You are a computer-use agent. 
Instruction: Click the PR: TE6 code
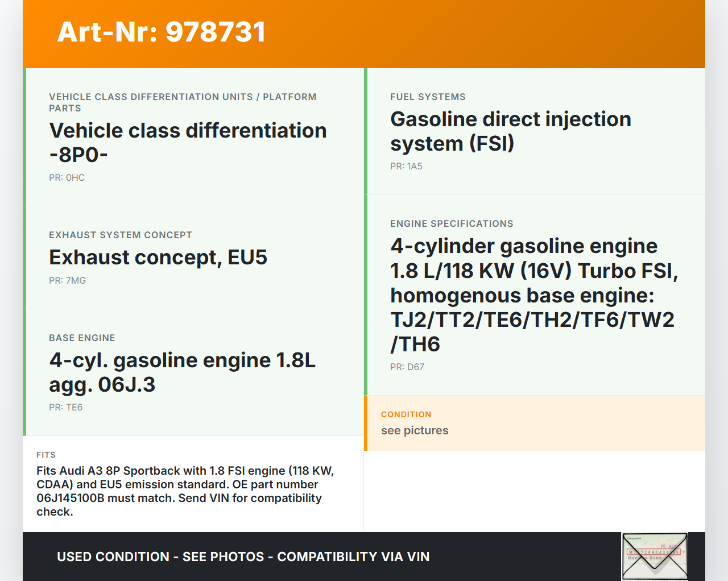pos(65,407)
